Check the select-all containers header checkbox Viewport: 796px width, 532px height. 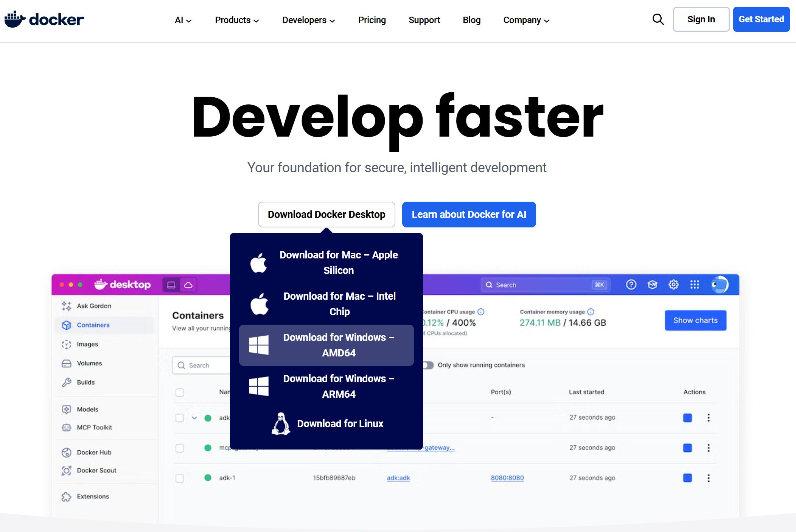point(180,392)
